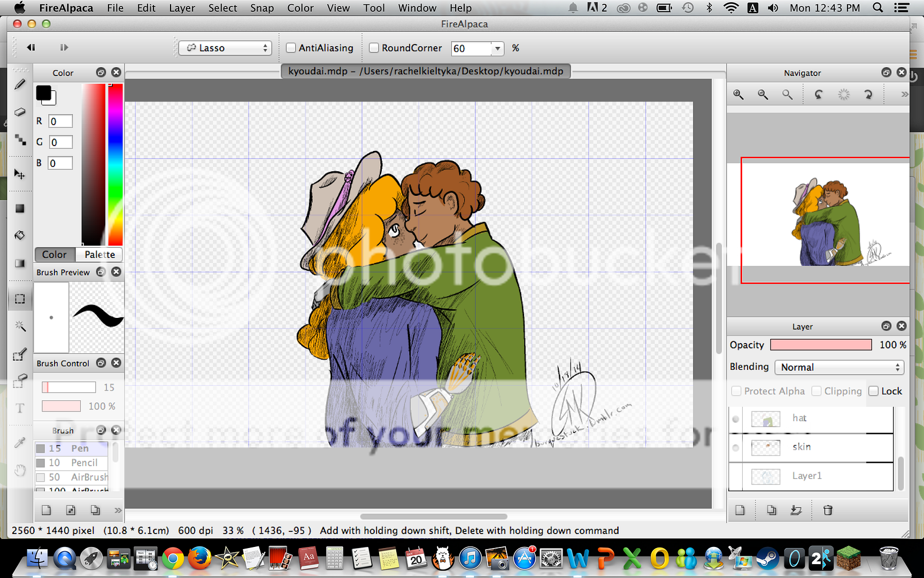Open the Layer menu
Image resolution: width=924 pixels, height=578 pixels.
pyautogui.click(x=182, y=8)
